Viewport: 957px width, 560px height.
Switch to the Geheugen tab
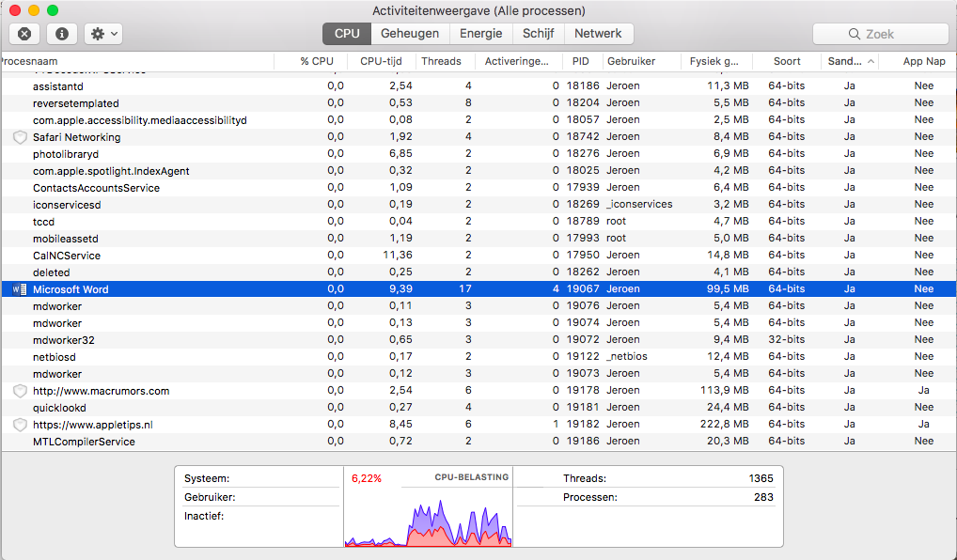click(410, 34)
